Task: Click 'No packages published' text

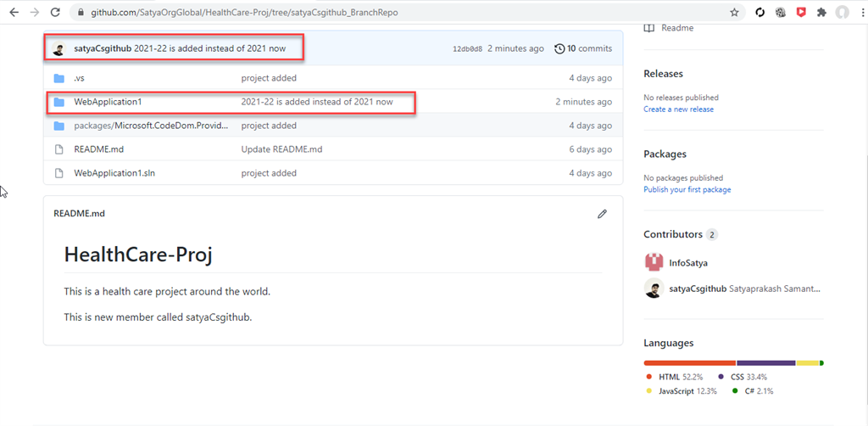Action: pyautogui.click(x=683, y=178)
